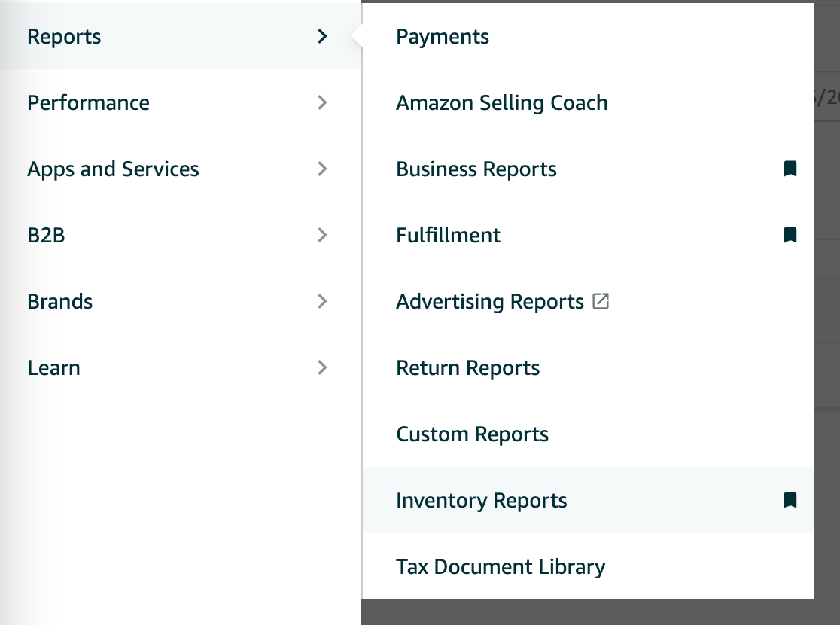Open the Brands menu item
Viewport: 840px width, 625px height.
181,301
